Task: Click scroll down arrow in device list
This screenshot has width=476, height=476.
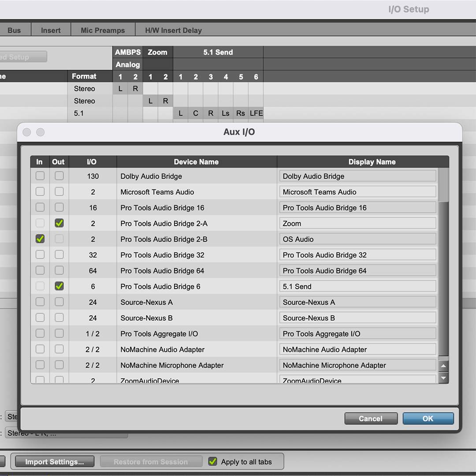Action: pos(443,378)
